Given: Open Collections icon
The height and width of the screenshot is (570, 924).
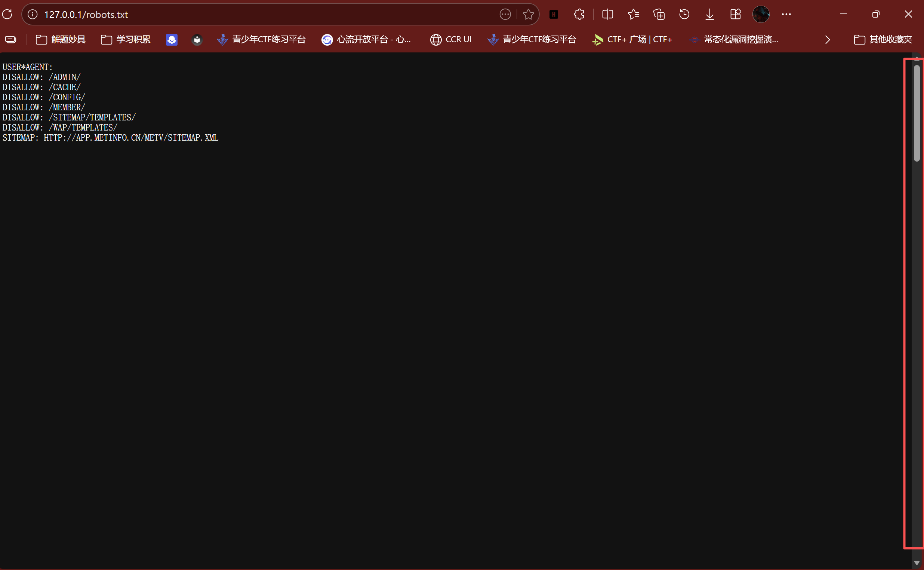Looking at the screenshot, I should coord(659,14).
